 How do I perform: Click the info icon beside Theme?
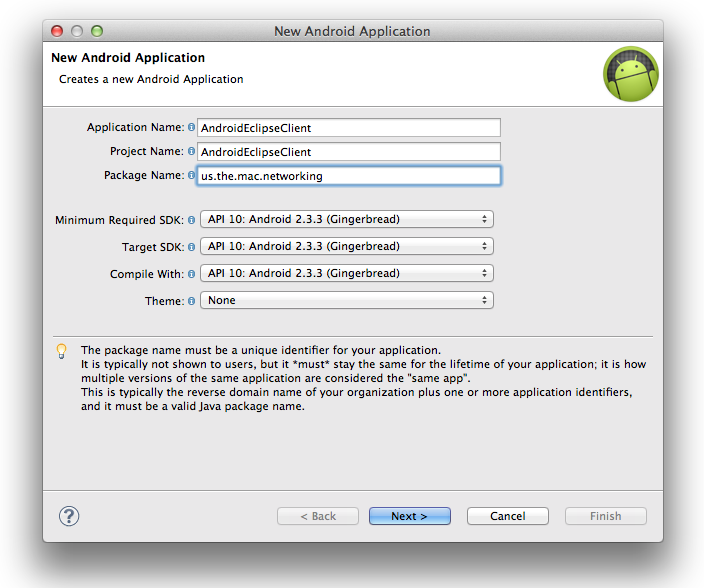191,301
